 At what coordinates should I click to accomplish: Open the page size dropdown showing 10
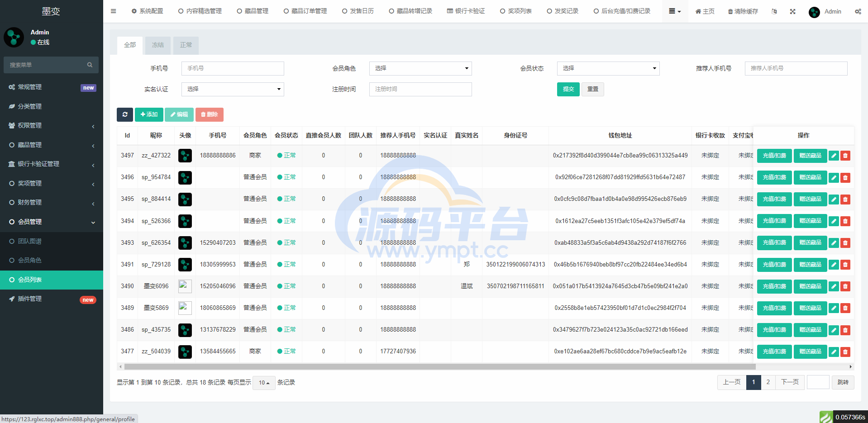click(264, 383)
